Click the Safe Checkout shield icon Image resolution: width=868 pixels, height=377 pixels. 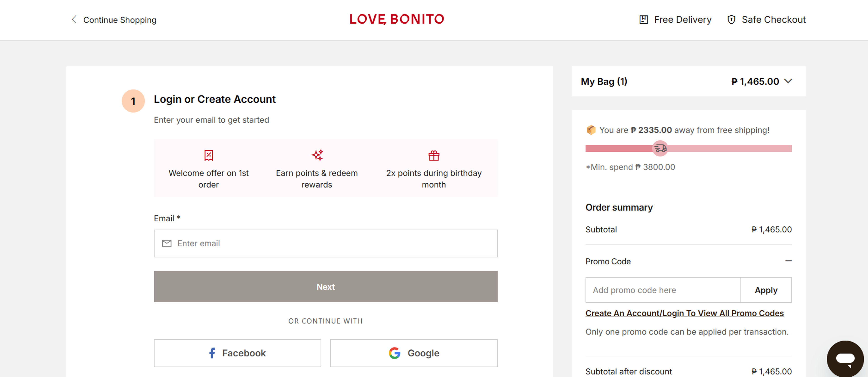point(731,19)
